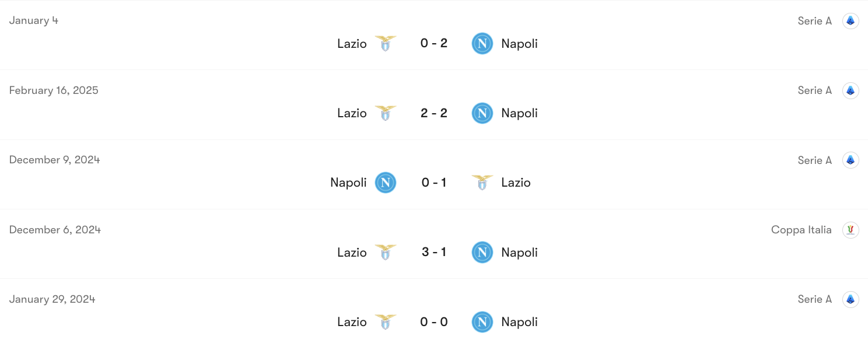Open the Coppa Italia competition icon
868x343 pixels.
850,229
